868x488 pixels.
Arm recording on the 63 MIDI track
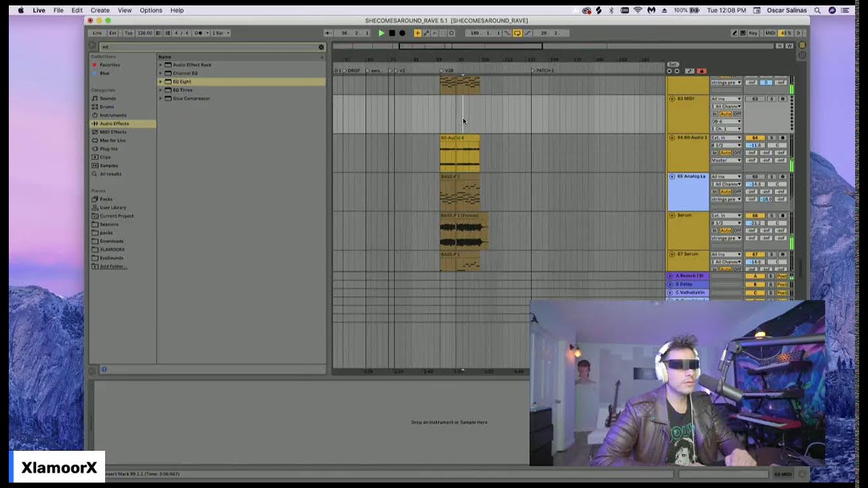click(783, 99)
